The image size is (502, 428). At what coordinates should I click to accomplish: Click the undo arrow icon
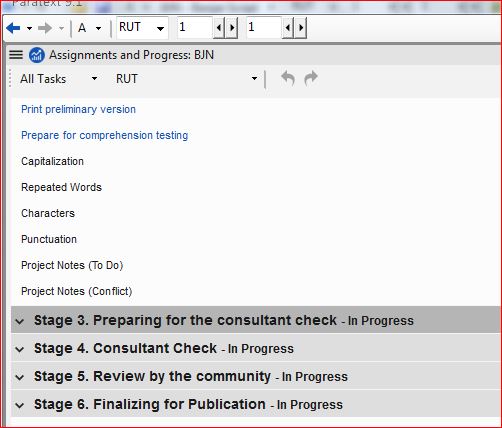288,79
